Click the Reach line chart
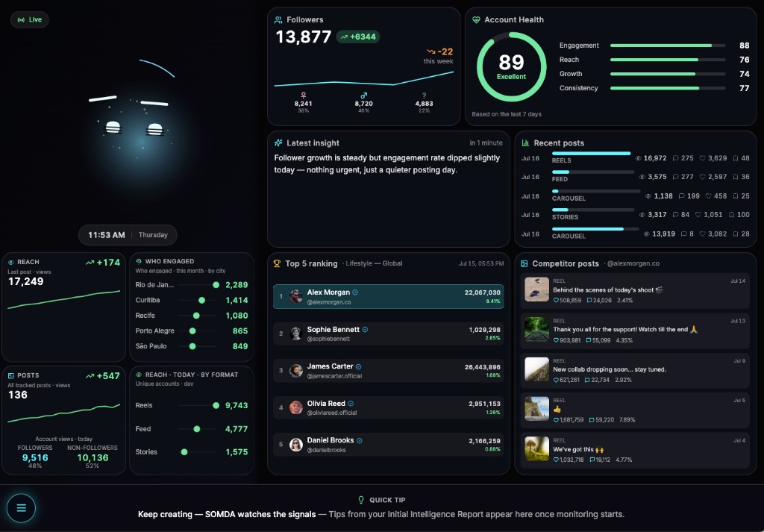The width and height of the screenshot is (764, 532). tap(64, 300)
